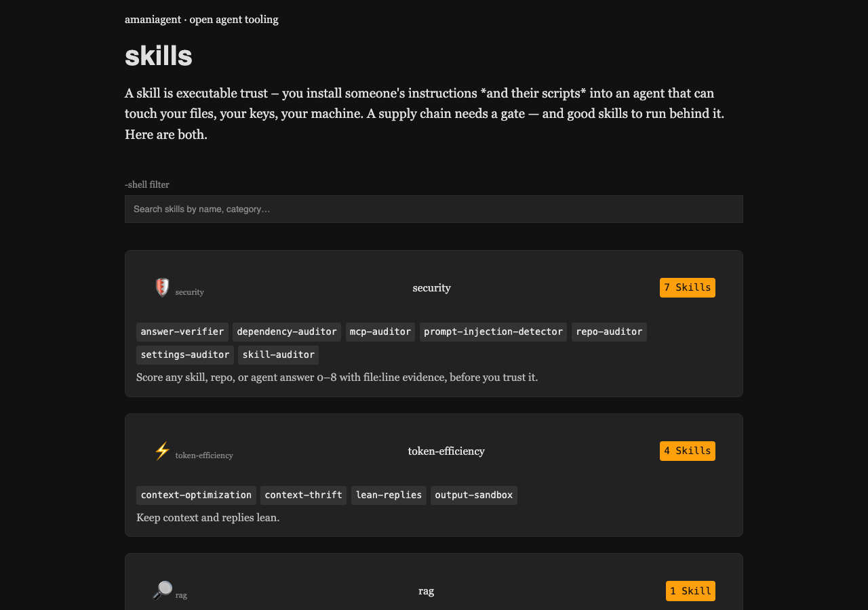
Task: Open the security category heading
Action: [x=431, y=288]
